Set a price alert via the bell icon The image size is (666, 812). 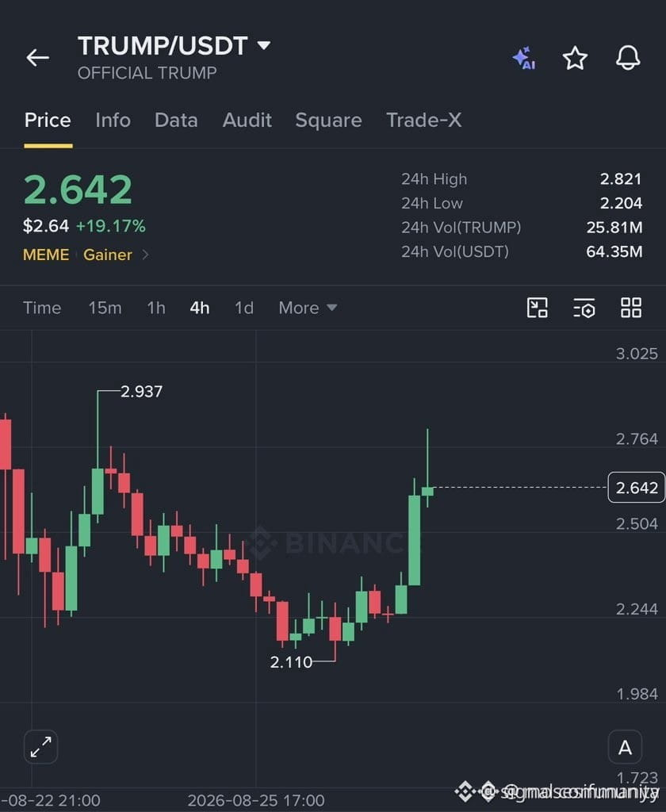tap(628, 57)
